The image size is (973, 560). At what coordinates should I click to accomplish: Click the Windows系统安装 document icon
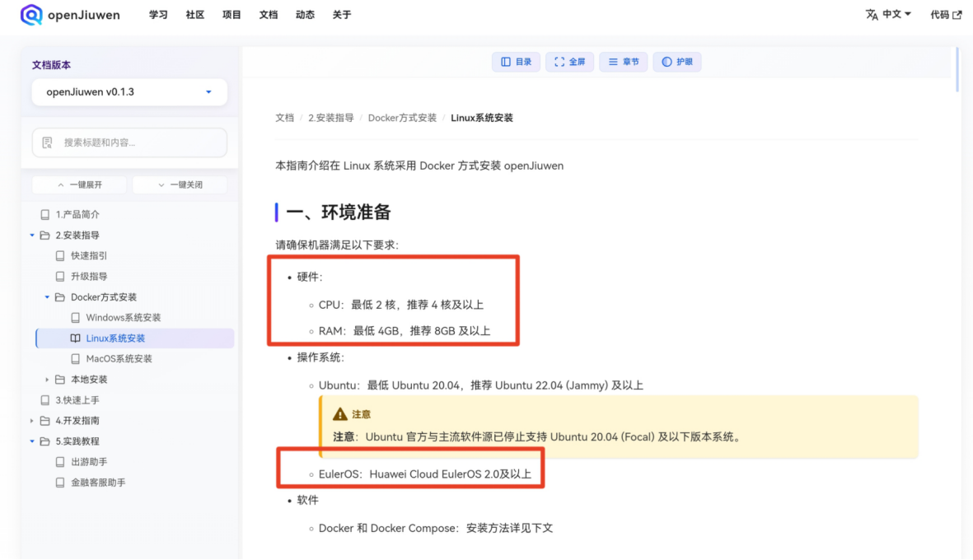[75, 318]
